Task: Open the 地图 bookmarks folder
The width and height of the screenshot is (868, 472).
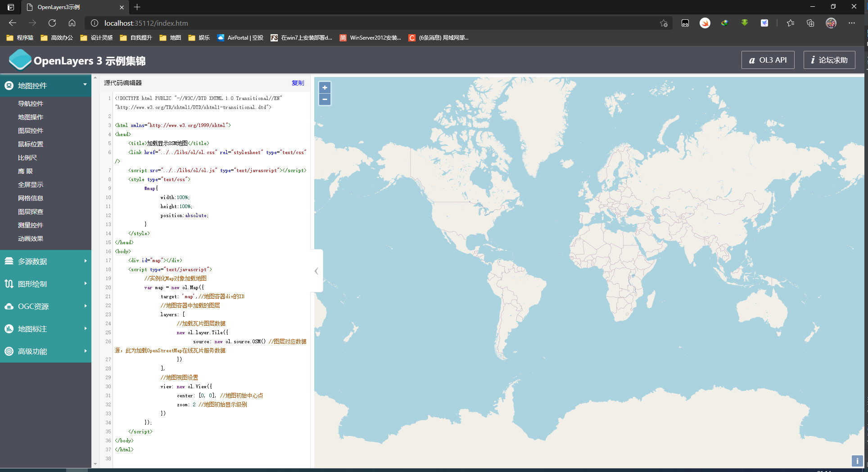Action: (170, 38)
